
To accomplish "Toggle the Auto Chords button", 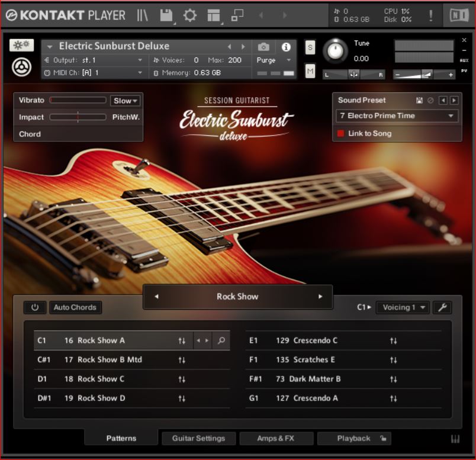I will coord(75,307).
